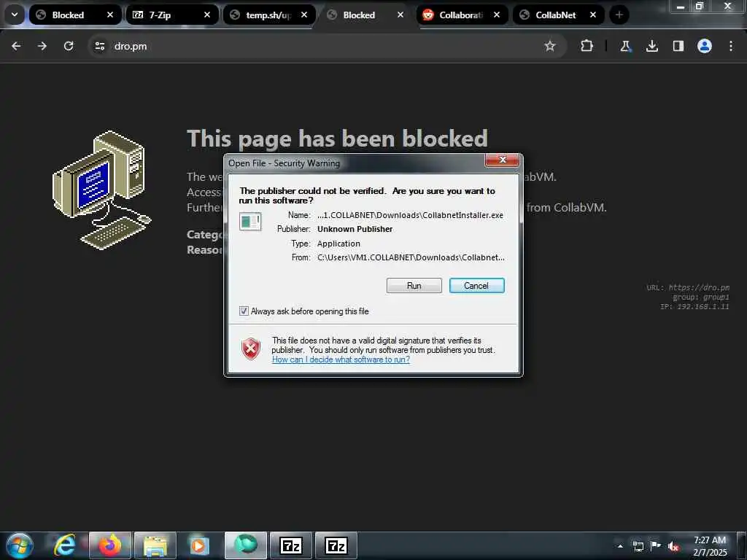
Task: Open Chrome Labs flask icon
Action: click(625, 46)
